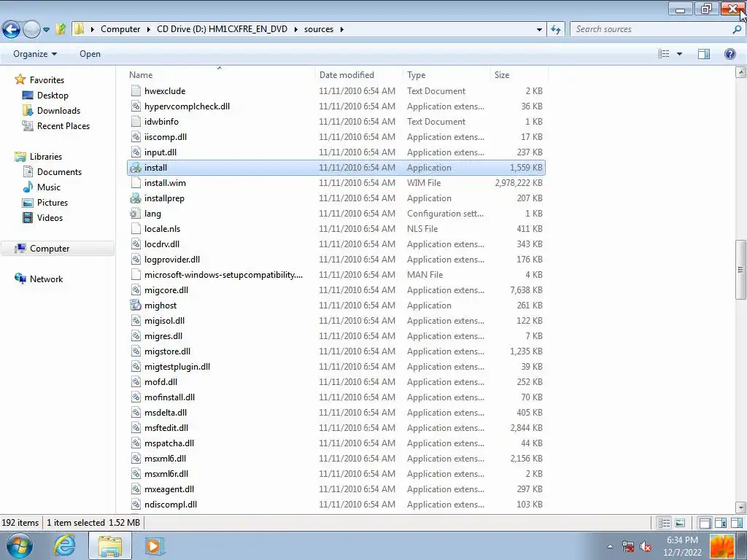Image resolution: width=747 pixels, height=560 pixels.
Task: Select msxml6.dll file name
Action: point(165,459)
